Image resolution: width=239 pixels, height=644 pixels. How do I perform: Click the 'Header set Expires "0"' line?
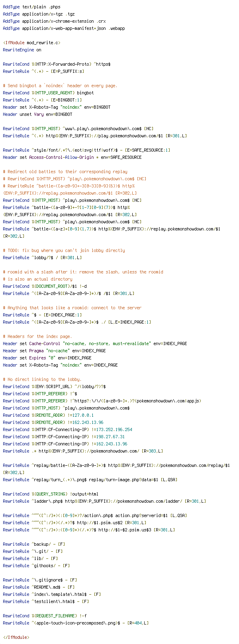[47, 358]
